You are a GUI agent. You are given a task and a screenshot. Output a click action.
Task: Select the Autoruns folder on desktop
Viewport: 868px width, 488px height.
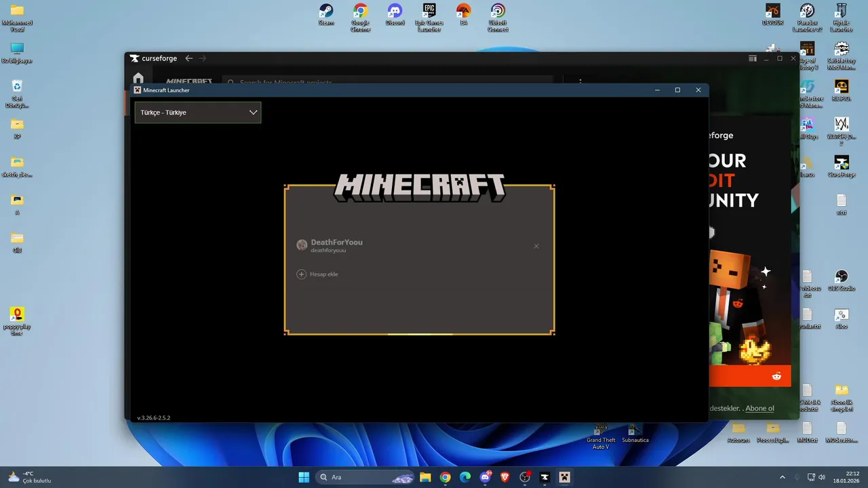[738, 432]
